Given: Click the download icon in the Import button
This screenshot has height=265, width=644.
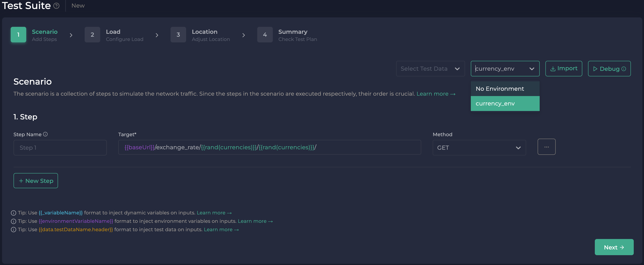Looking at the screenshot, I should pyautogui.click(x=553, y=68).
